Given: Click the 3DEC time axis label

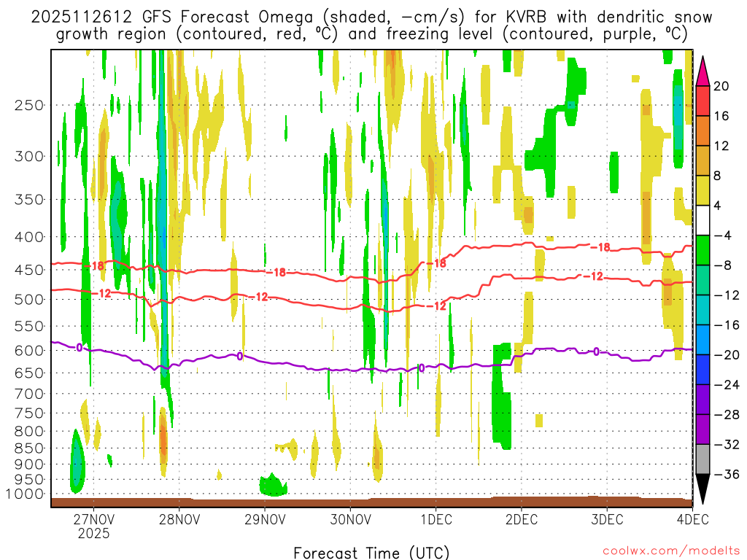Looking at the screenshot, I should [608, 519].
